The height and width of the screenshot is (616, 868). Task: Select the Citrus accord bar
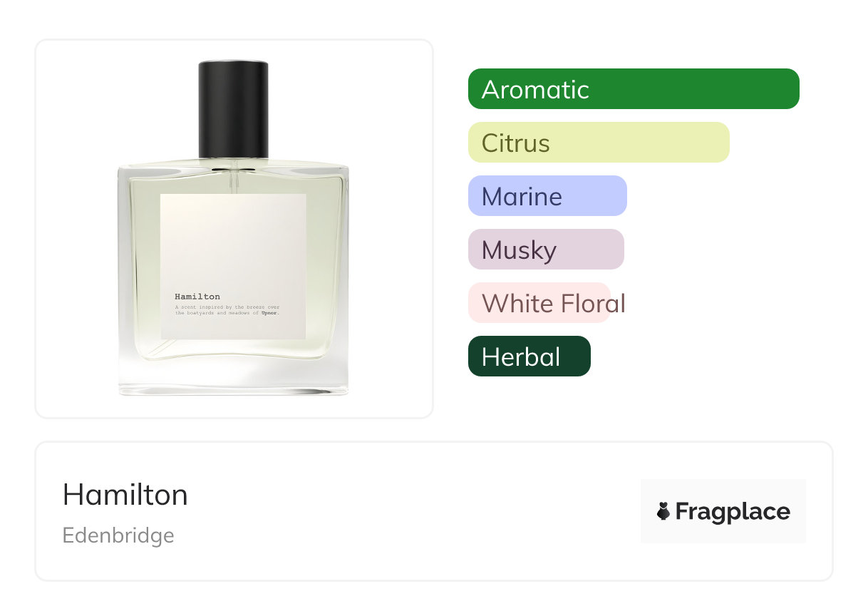(x=599, y=143)
